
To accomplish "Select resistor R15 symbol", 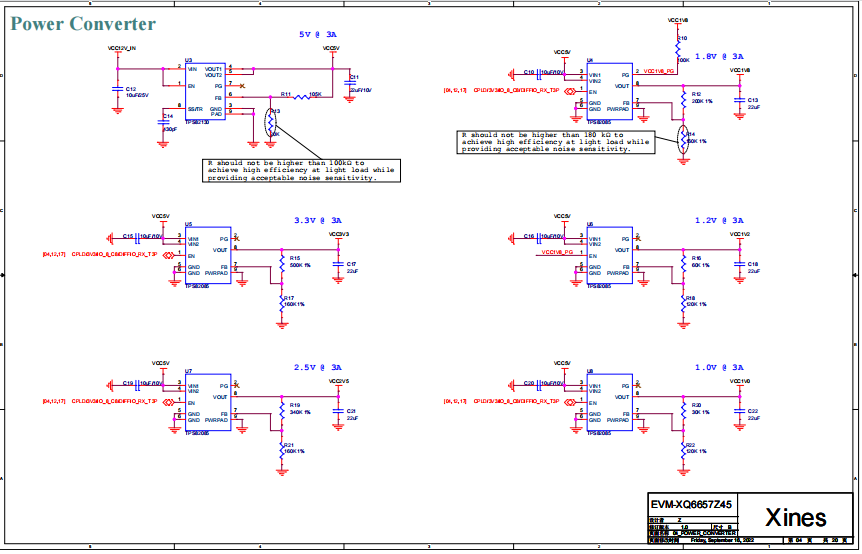I will [282, 263].
